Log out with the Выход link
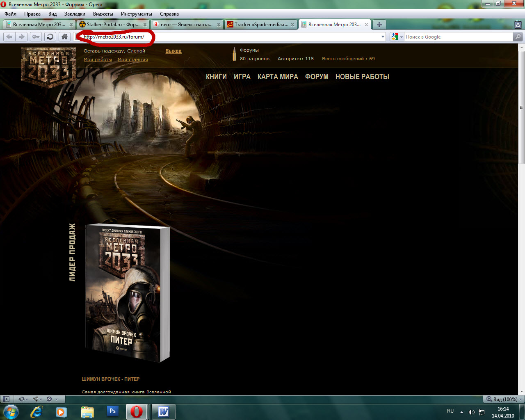 (173, 51)
